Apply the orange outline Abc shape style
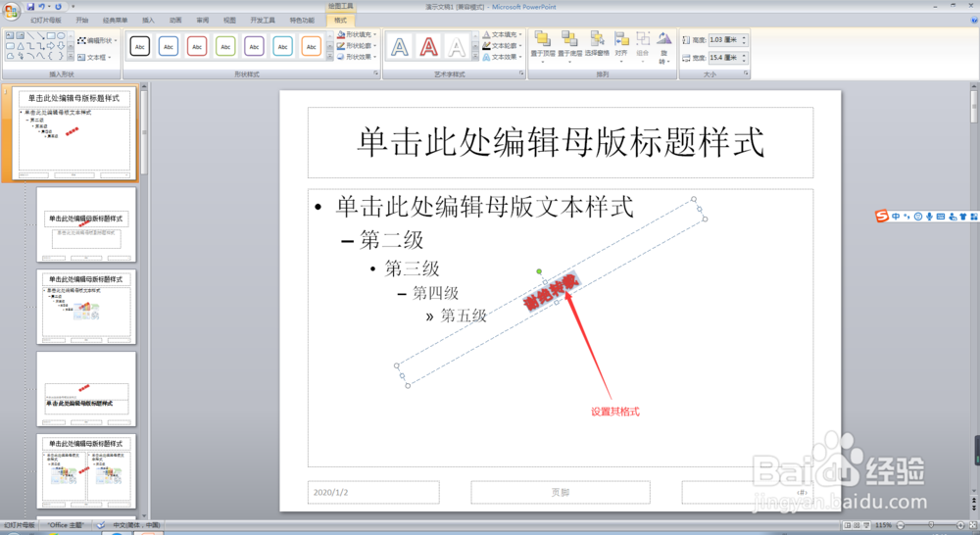 (312, 46)
